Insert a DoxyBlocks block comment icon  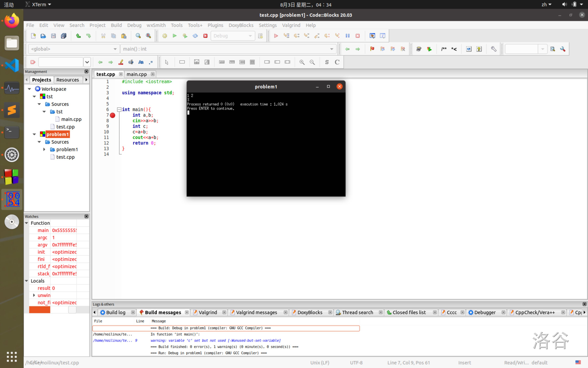coord(444,49)
